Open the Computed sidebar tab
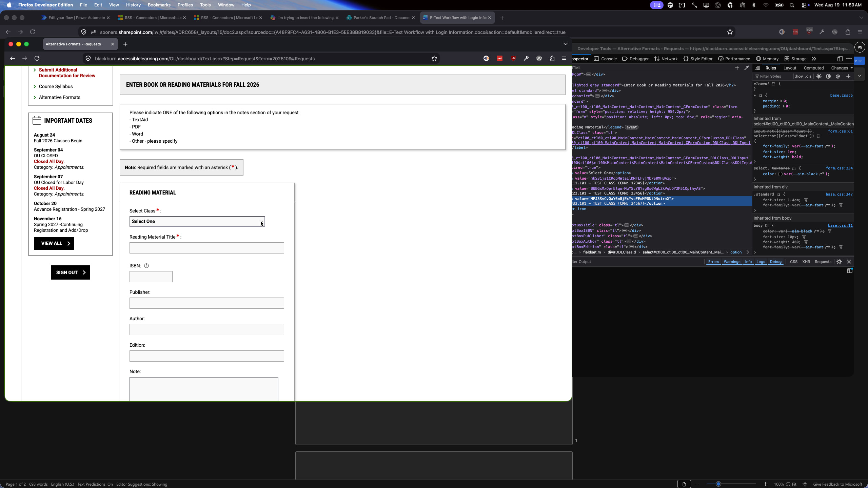868x488 pixels. (x=813, y=68)
